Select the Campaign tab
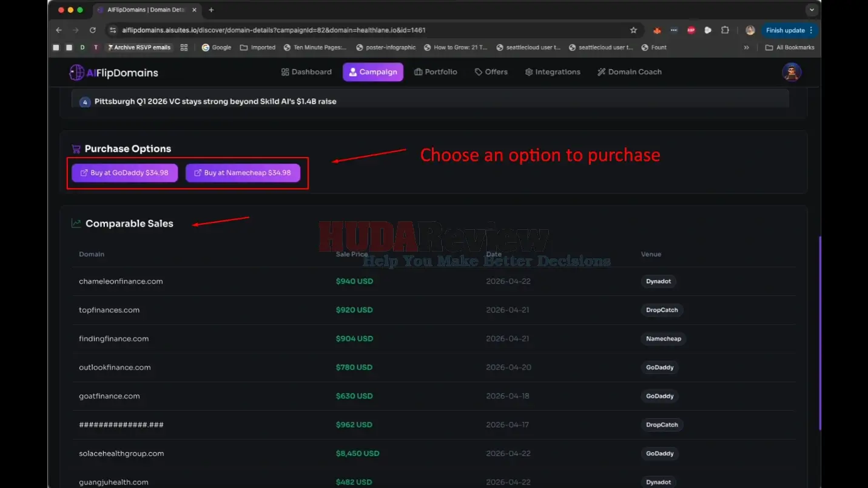 pyautogui.click(x=373, y=72)
